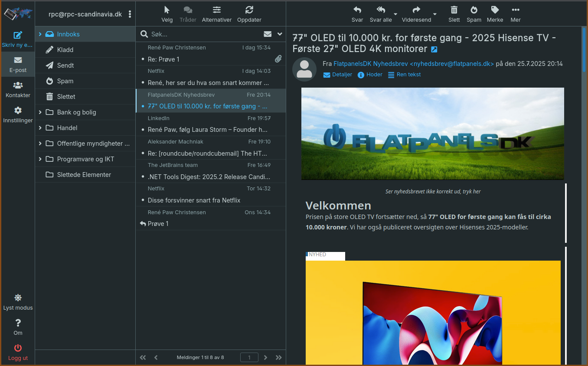Delete the open message with the Slett trash icon
The width and height of the screenshot is (588, 366).
454,13
